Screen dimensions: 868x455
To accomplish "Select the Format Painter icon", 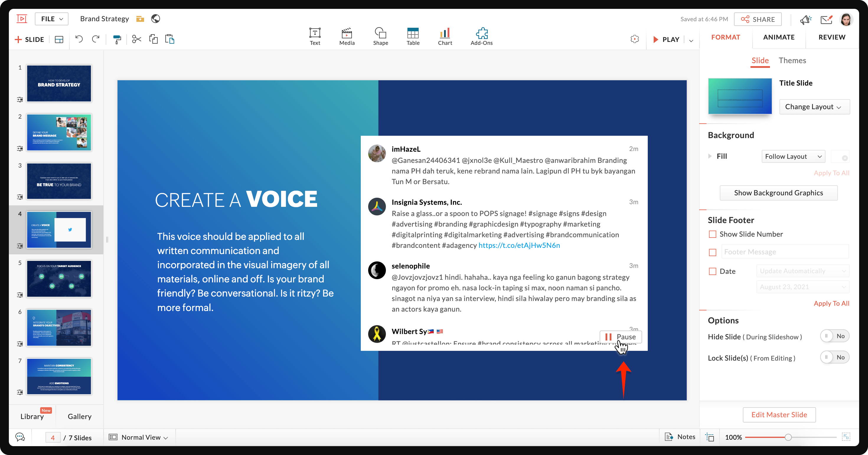I will [x=117, y=40].
